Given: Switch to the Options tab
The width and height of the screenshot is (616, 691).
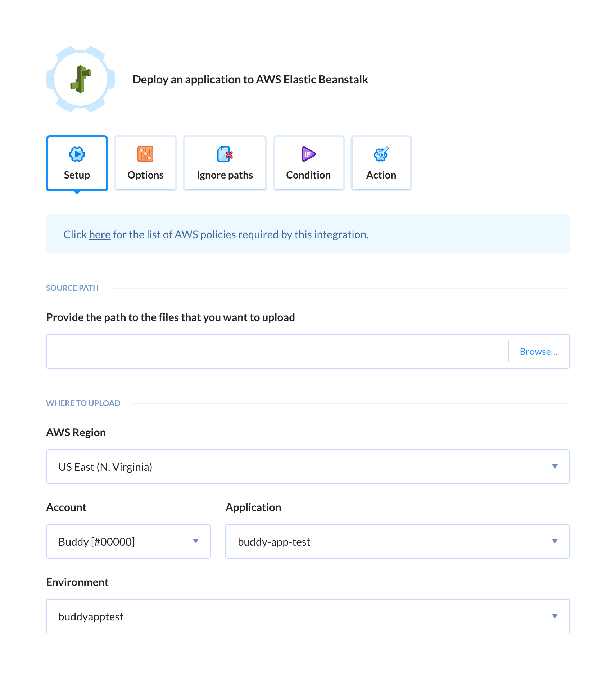Looking at the screenshot, I should (x=145, y=163).
